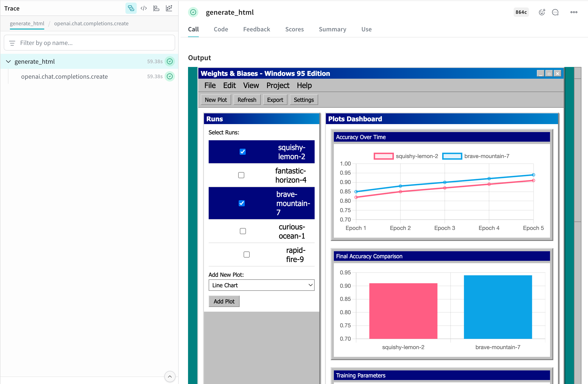
Task: Open the Line Chart plot type dropdown
Action: pyautogui.click(x=261, y=285)
